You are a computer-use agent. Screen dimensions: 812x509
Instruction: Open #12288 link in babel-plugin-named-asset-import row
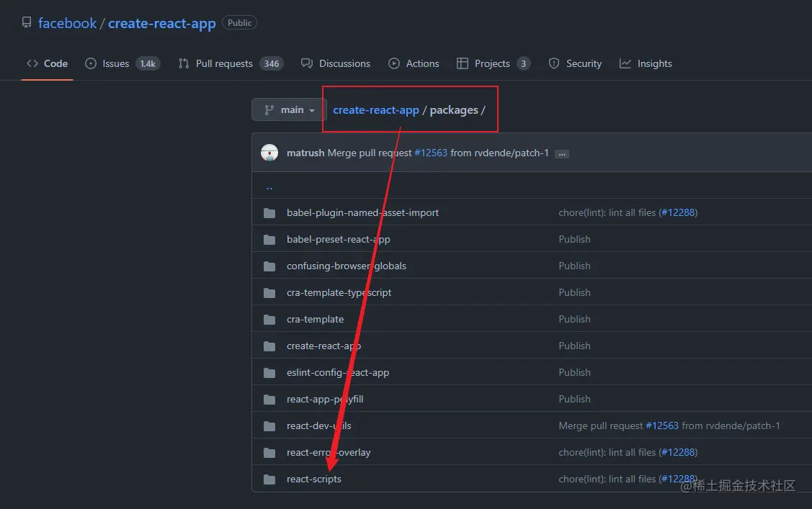pos(678,212)
